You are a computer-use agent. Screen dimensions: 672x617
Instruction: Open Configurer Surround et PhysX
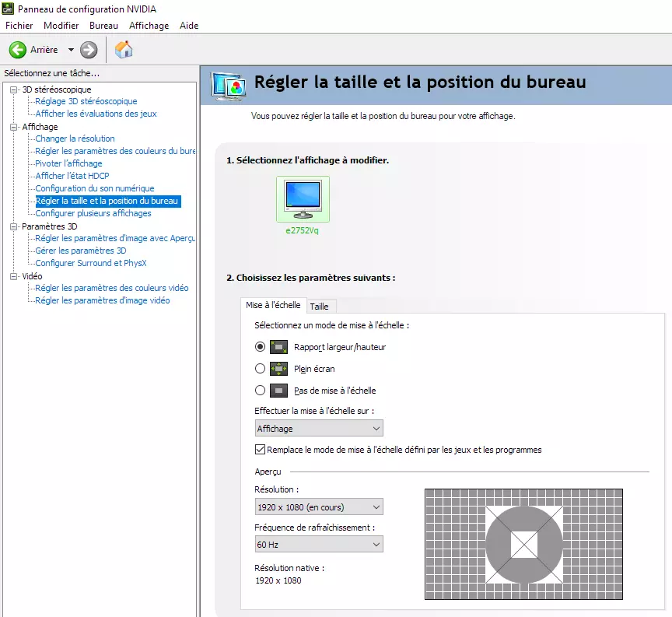(x=91, y=263)
